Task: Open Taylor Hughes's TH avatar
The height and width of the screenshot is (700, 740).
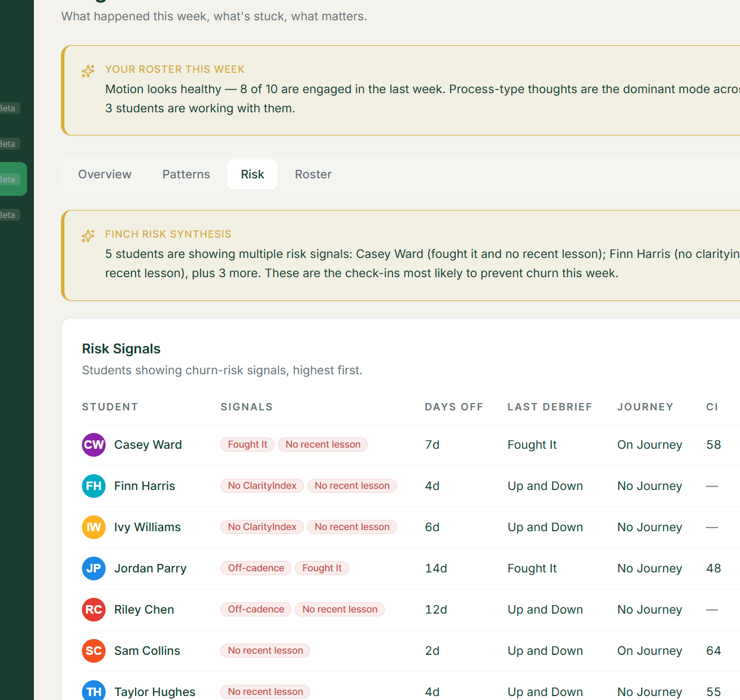Action: point(94,692)
